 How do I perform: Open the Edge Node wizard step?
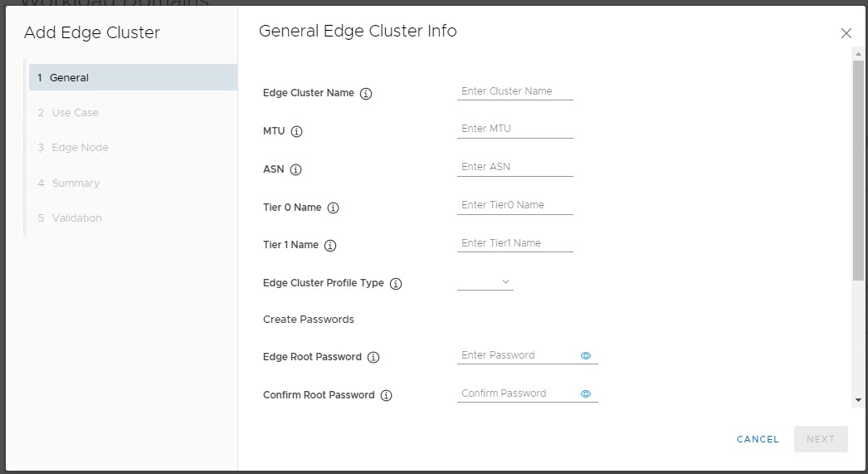click(80, 148)
